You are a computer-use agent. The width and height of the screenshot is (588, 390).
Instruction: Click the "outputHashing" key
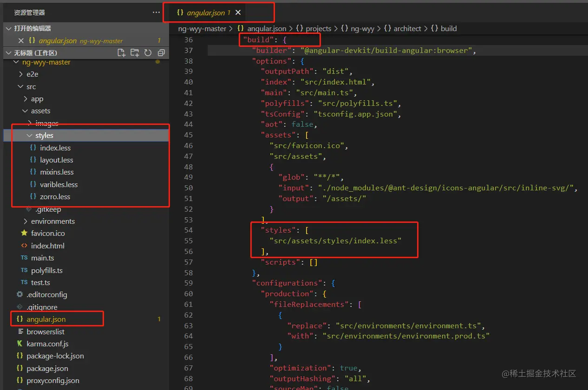(x=302, y=379)
